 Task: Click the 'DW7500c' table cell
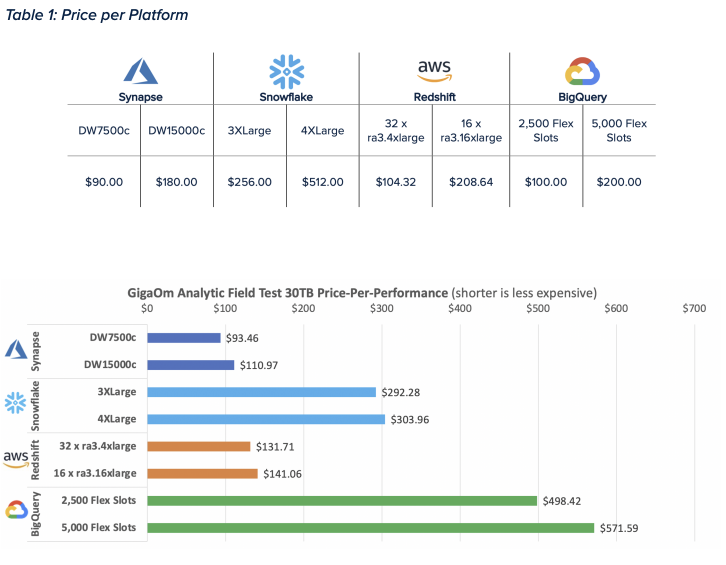[104, 131]
